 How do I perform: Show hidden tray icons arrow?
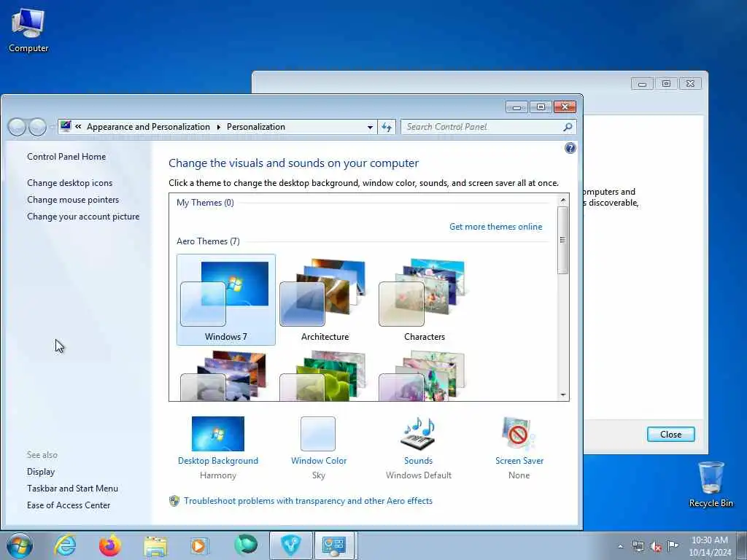click(620, 547)
